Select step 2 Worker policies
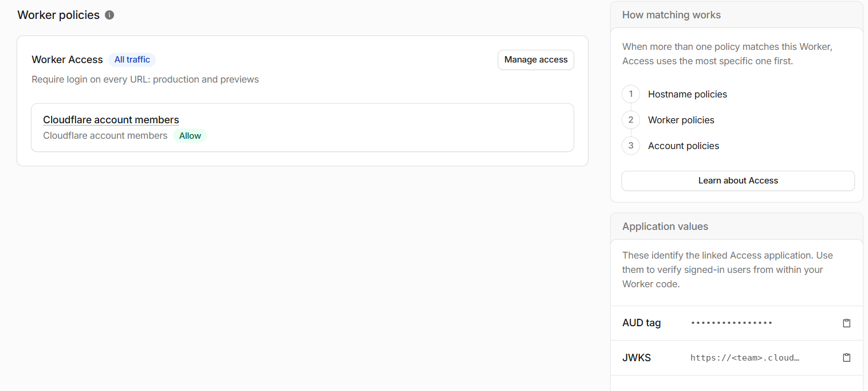 tap(681, 120)
